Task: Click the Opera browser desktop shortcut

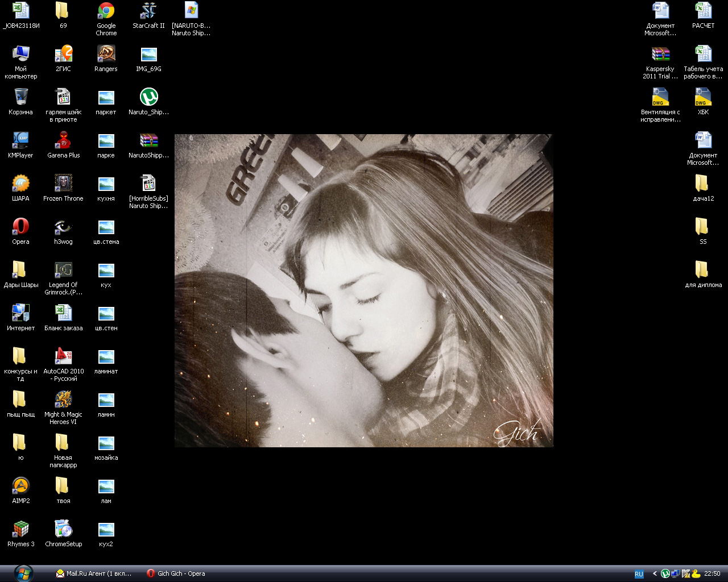Action: tap(20, 227)
